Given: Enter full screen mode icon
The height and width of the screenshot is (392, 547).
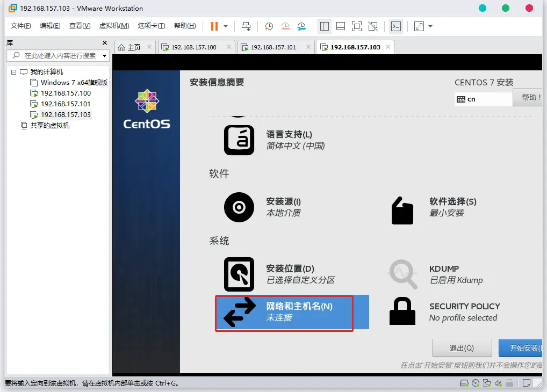Looking at the screenshot, I should [357, 26].
